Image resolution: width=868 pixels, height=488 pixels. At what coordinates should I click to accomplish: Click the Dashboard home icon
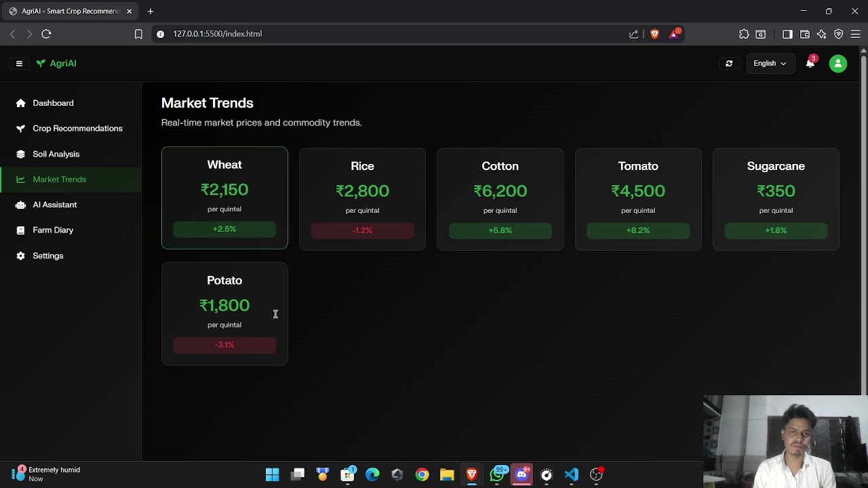[x=20, y=103]
